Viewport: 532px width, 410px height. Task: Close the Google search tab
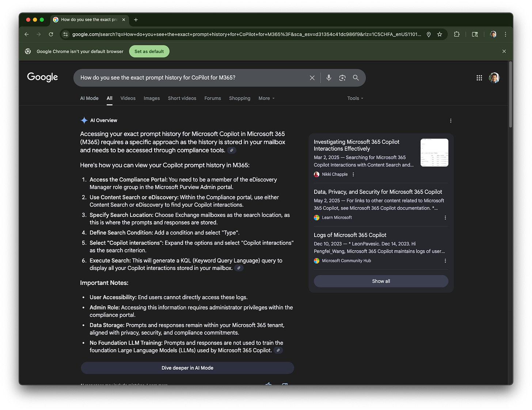pyautogui.click(x=123, y=20)
